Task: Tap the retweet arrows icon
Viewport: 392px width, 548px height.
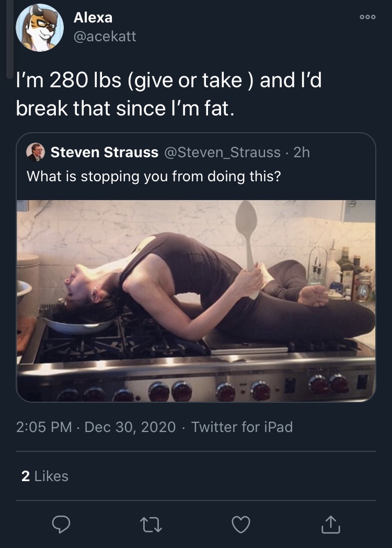Action: [151, 524]
